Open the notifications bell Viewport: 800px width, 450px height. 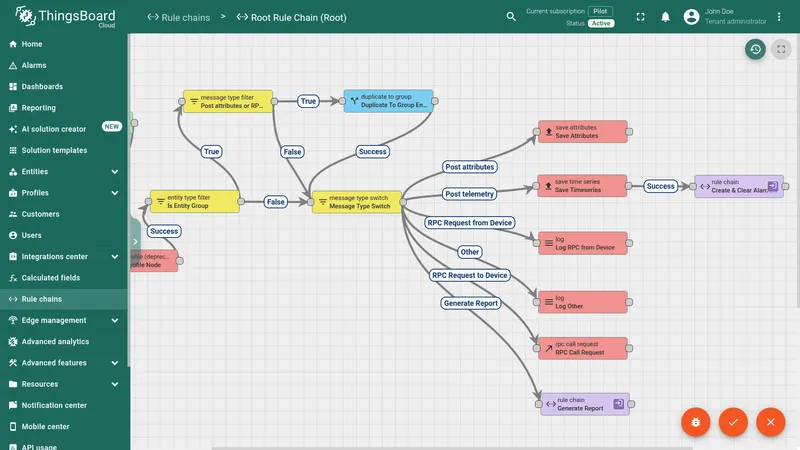[665, 17]
